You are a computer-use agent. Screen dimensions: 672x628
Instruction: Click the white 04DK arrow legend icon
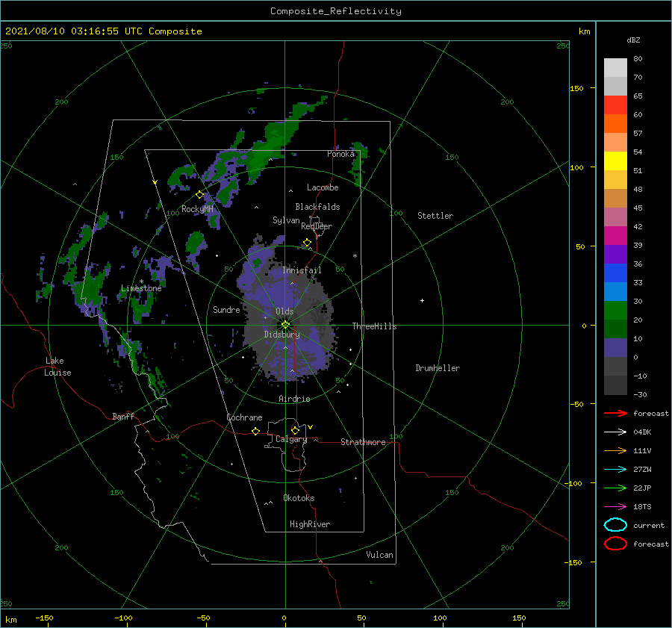point(615,432)
